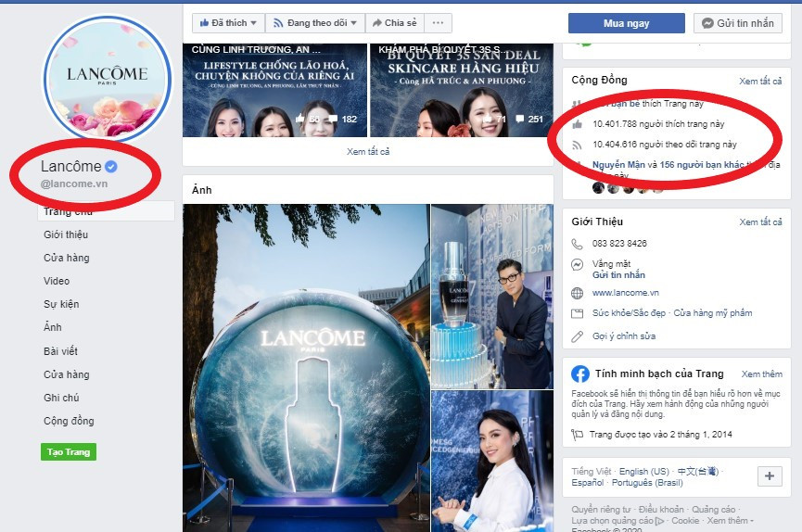Click the globe icon beside www.lancome.vn
This screenshot has width=802, height=532.
tap(578, 293)
